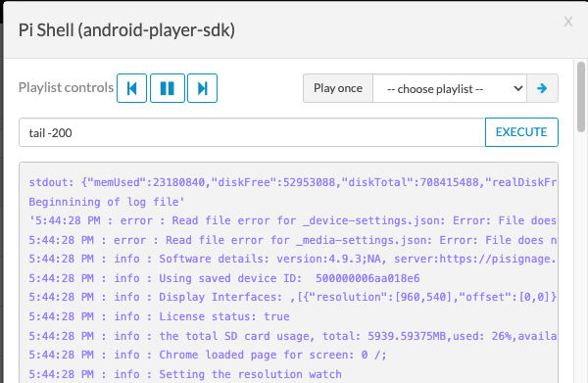Click the 'Using saved device ID' log line
The height and width of the screenshot is (383, 588).
[224, 278]
